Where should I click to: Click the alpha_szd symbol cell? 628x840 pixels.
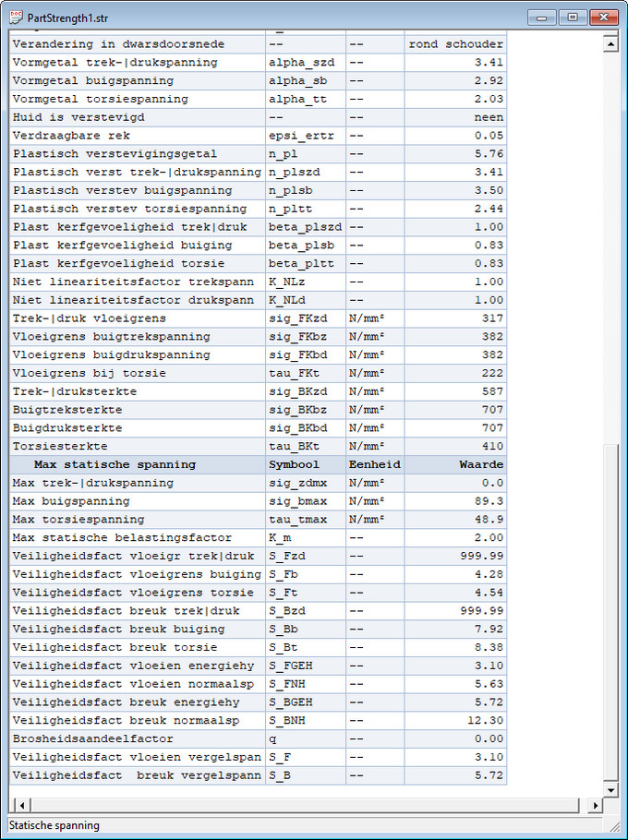(306, 62)
